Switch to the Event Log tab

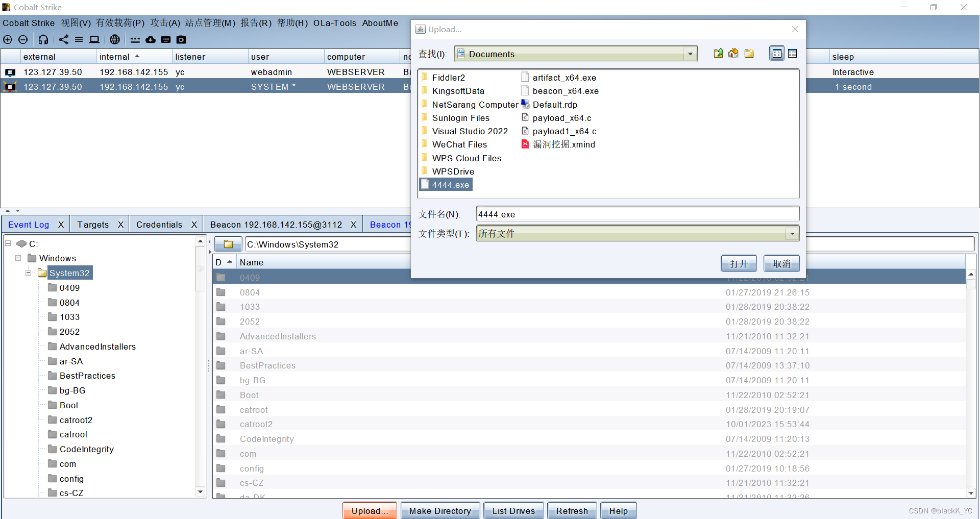(x=29, y=225)
